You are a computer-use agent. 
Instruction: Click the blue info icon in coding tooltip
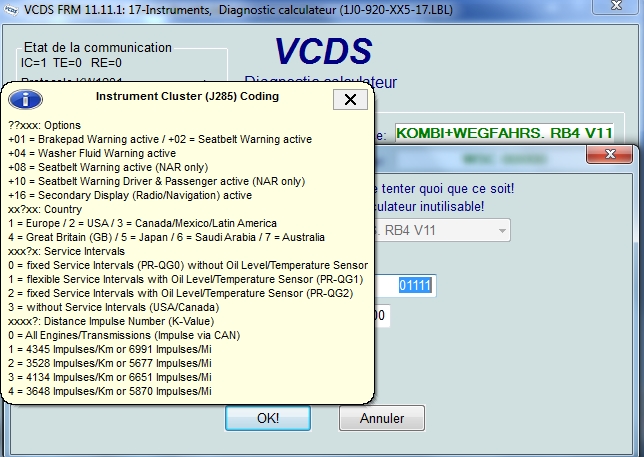[x=25, y=99]
